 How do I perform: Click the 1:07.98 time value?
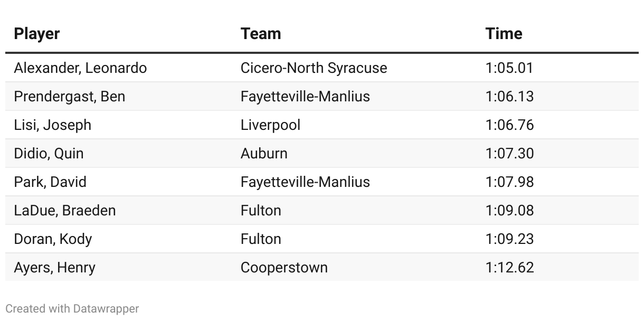(509, 182)
